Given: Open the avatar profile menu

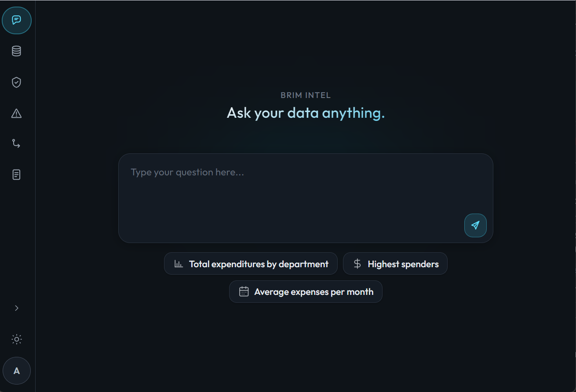Looking at the screenshot, I should pos(16,370).
